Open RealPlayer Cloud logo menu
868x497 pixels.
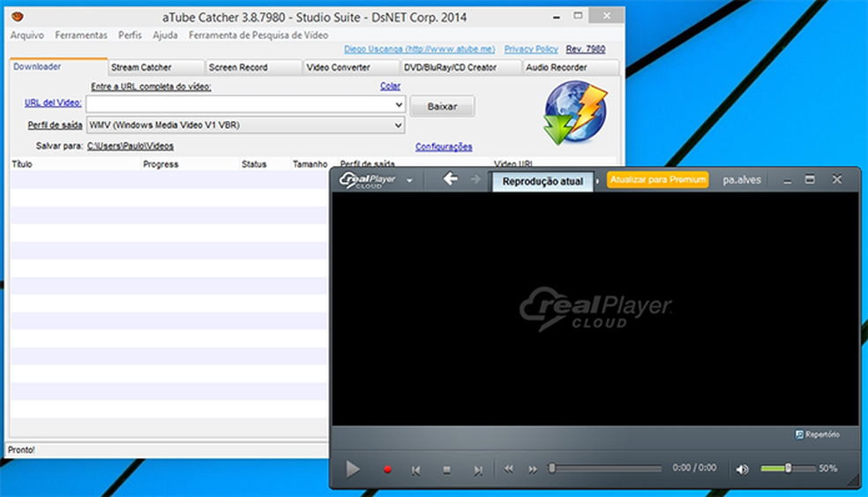(376, 180)
